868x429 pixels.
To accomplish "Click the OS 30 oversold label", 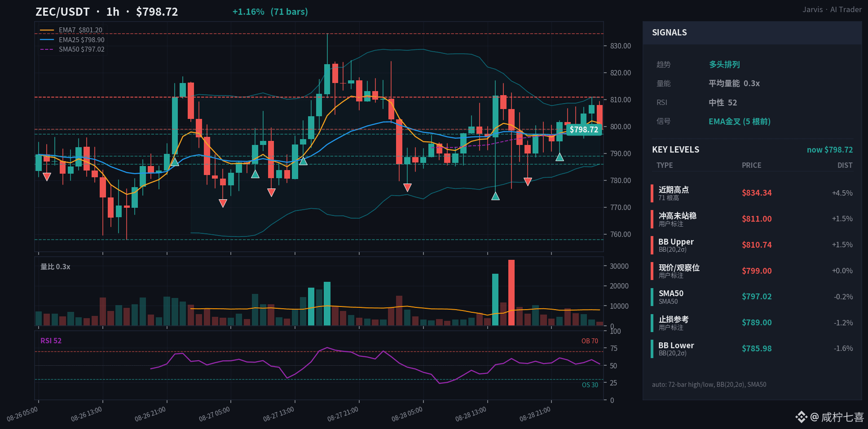I will point(590,385).
